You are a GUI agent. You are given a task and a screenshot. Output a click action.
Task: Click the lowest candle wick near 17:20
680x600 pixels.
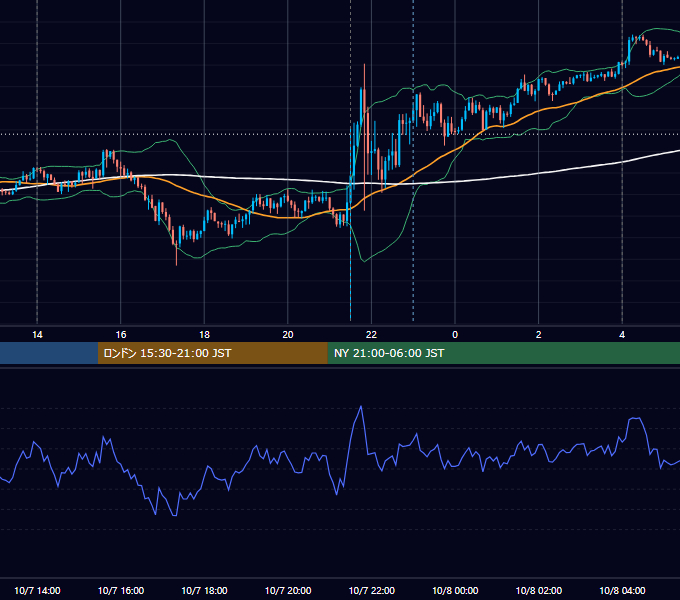[x=177, y=256]
